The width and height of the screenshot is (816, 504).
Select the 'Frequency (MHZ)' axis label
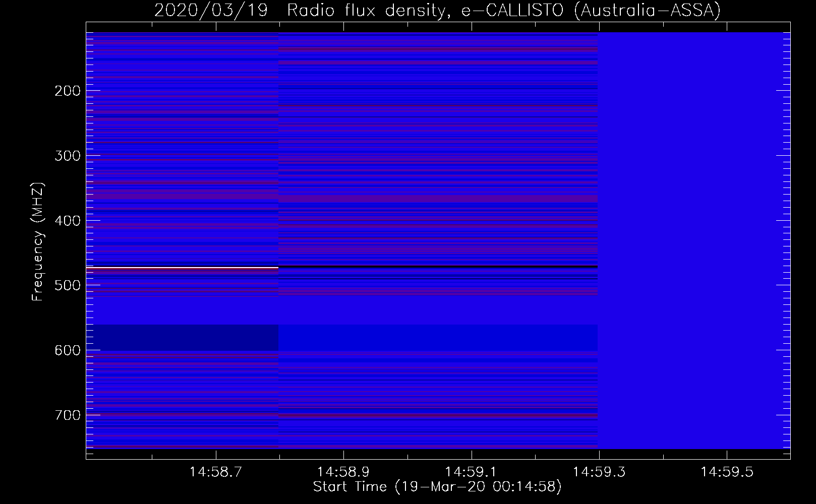click(38, 241)
